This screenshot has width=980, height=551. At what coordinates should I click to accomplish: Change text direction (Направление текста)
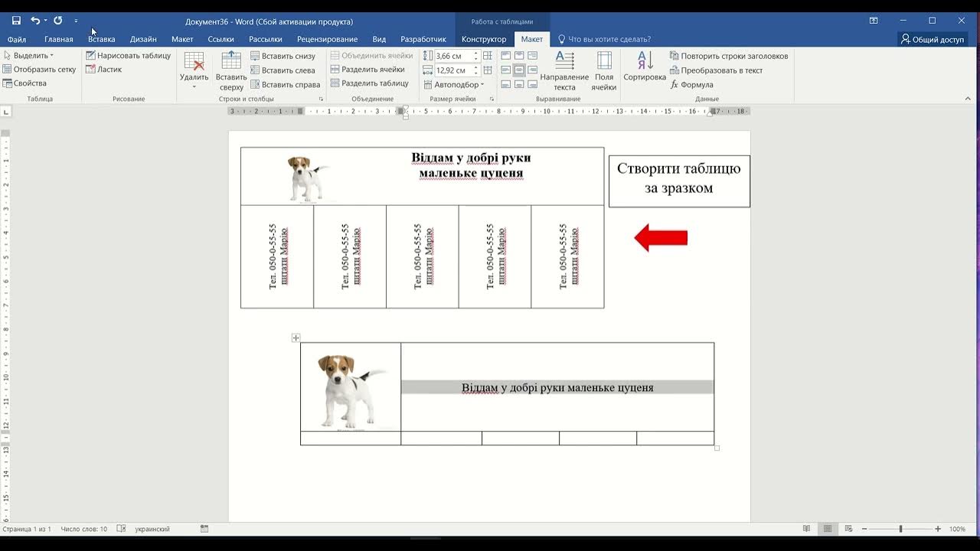pos(564,71)
